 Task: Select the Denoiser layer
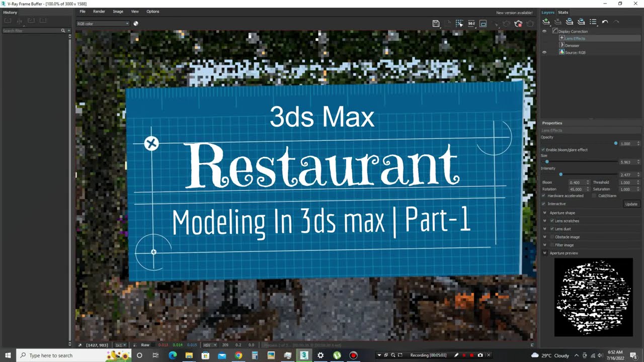click(x=572, y=45)
